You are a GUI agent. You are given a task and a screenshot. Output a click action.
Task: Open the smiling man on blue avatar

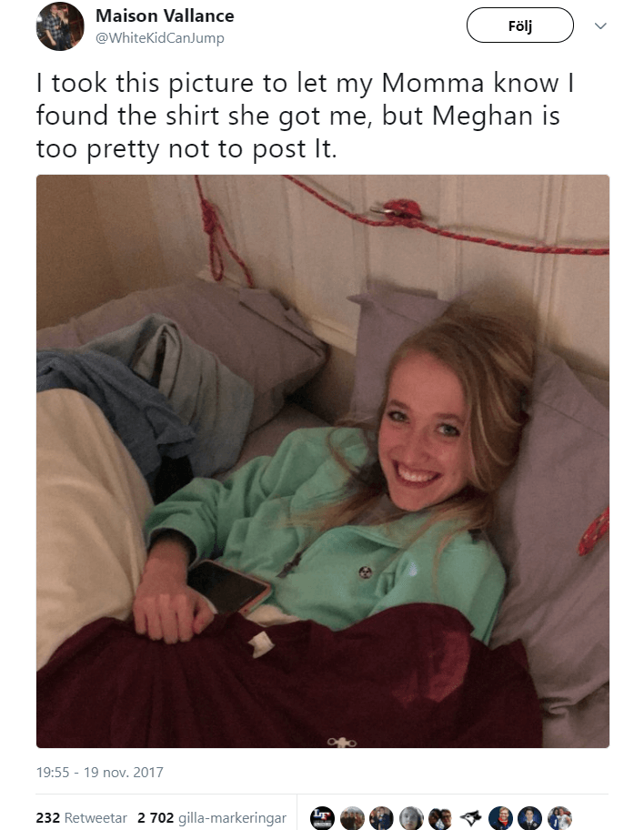500,818
